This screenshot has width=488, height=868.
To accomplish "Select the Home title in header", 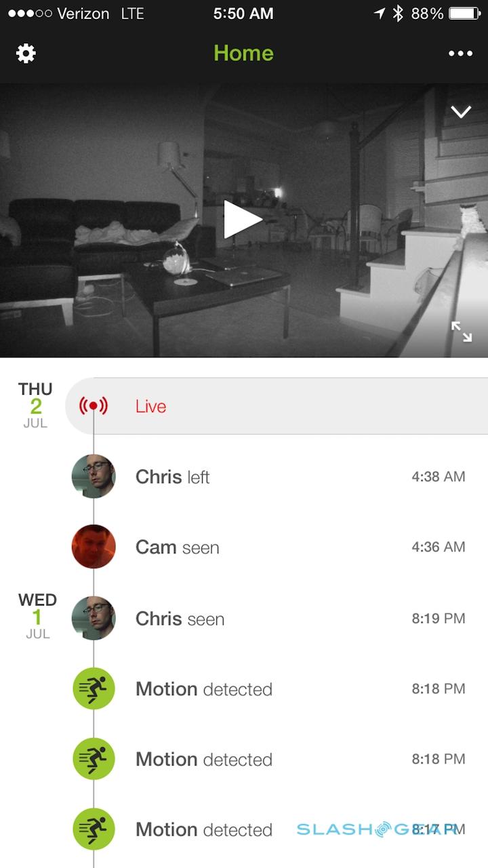I will click(243, 53).
